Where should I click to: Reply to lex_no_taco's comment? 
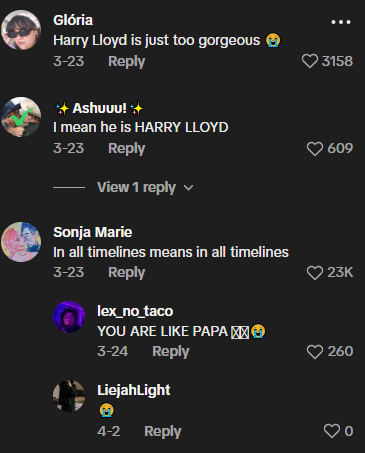(171, 352)
